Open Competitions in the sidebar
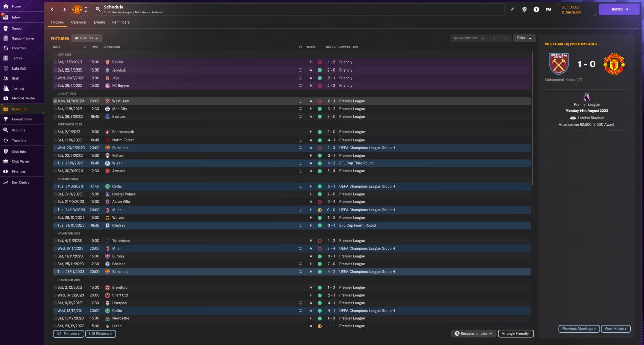 click(22, 119)
